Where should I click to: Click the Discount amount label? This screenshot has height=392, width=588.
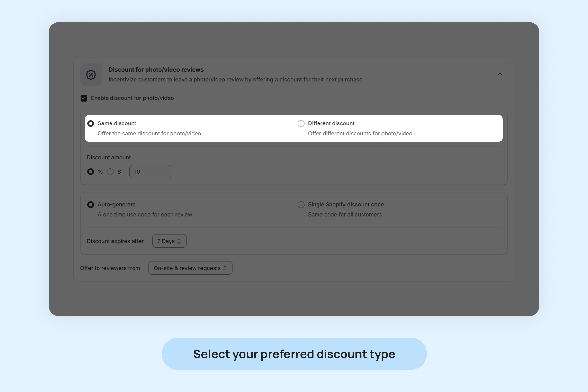point(109,158)
